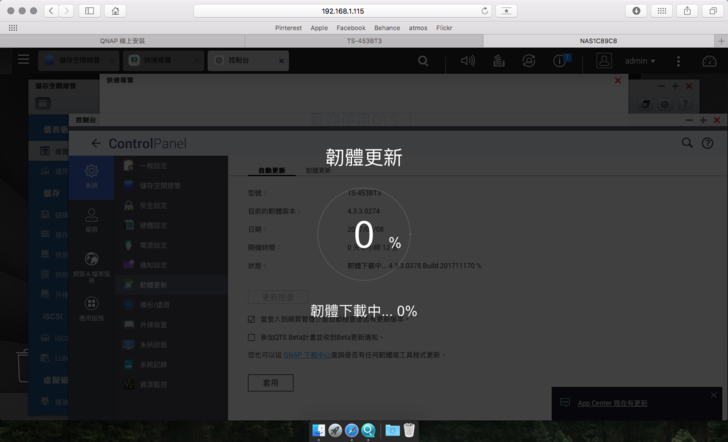Expand the admin user dropdown
Screen dimensions: 728x442
pos(640,61)
